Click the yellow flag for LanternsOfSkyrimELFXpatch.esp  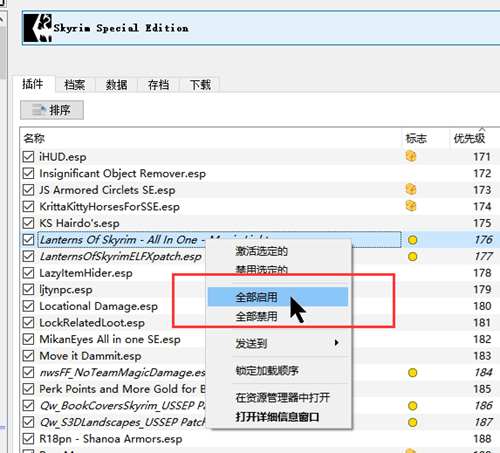412,256
